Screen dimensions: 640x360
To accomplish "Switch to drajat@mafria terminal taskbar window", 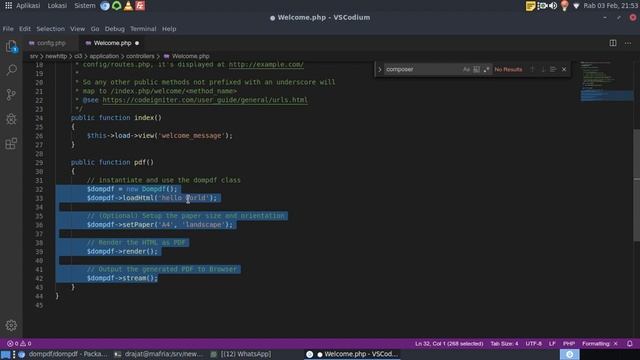I will point(159,354).
